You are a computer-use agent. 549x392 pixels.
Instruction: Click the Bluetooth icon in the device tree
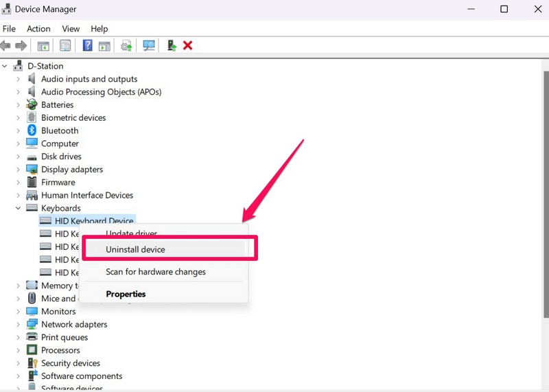(x=32, y=130)
